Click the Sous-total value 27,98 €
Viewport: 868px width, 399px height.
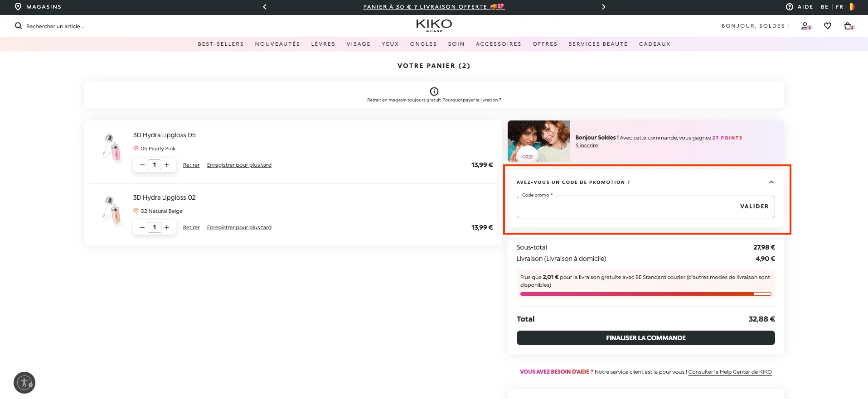click(764, 247)
